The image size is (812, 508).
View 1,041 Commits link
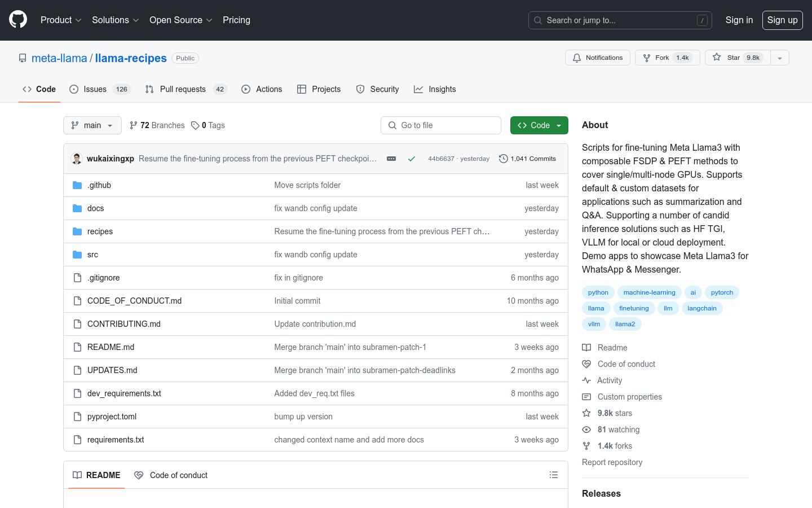tap(527, 159)
